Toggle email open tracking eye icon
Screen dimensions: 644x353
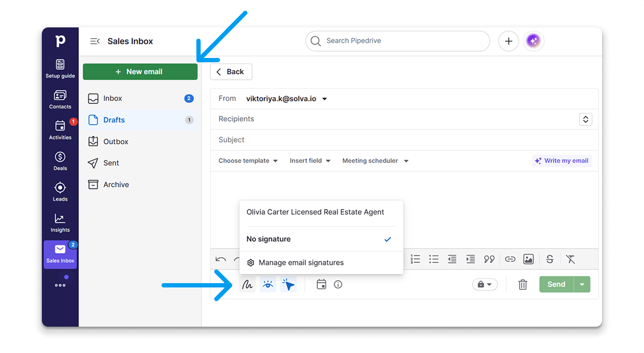pyautogui.click(x=268, y=284)
